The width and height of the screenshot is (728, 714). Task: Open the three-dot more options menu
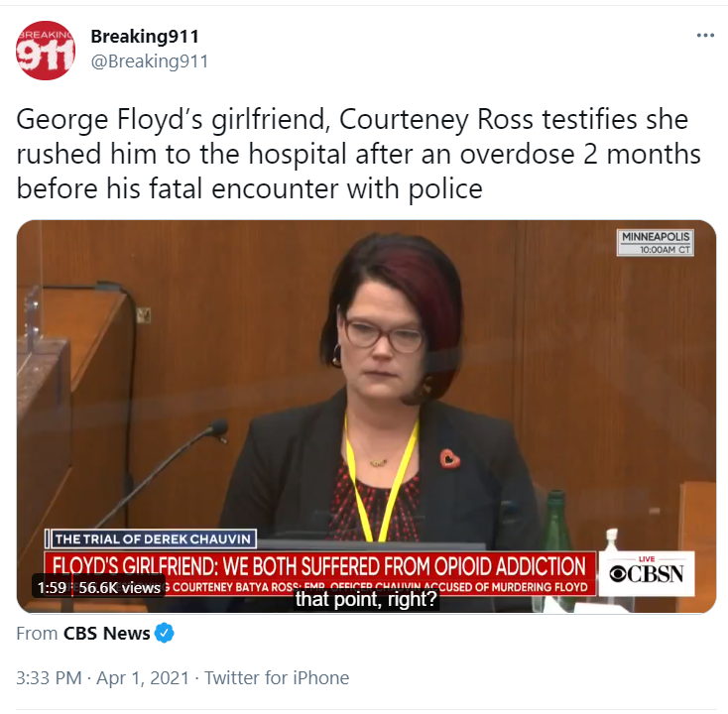[x=705, y=36]
